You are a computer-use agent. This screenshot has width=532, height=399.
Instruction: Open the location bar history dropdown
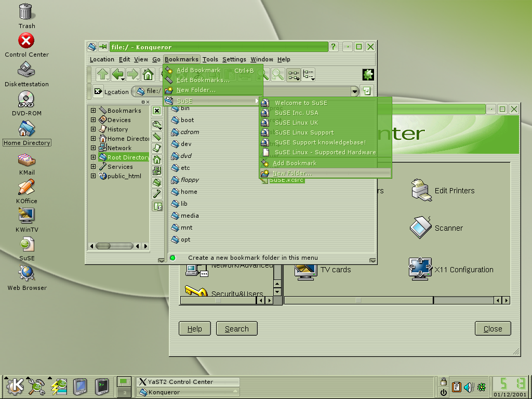point(354,91)
